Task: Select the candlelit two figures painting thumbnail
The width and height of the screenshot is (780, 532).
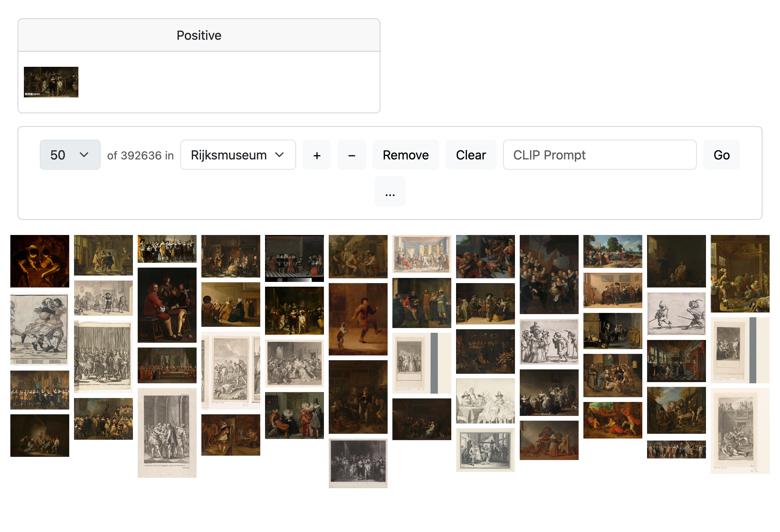Action: pyautogui.click(x=40, y=261)
